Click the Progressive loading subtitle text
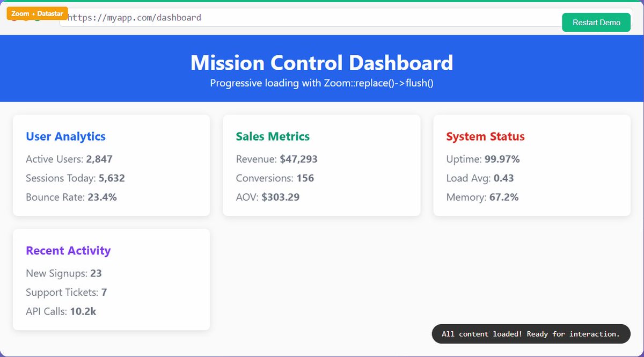Image resolution: width=644 pixels, height=357 pixels. [321, 83]
